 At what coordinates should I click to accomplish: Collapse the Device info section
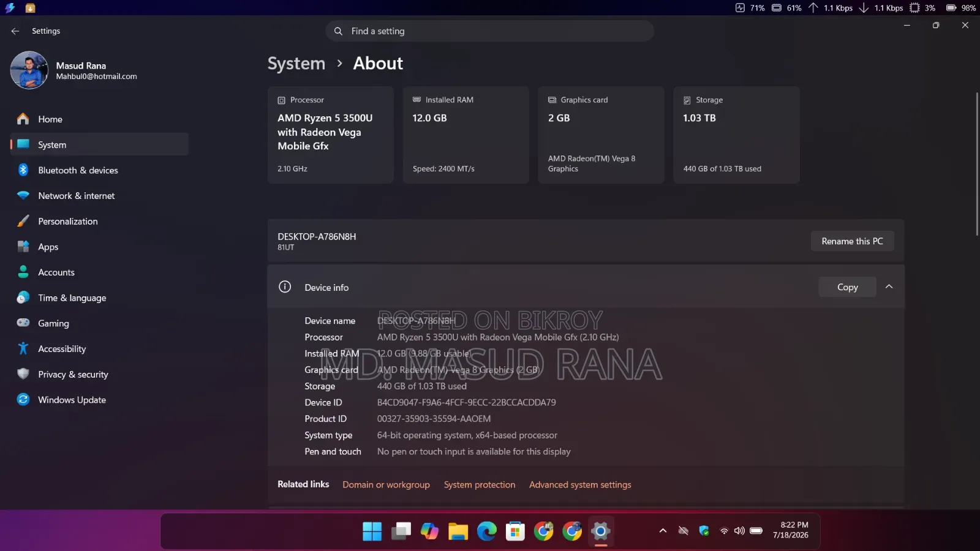(x=889, y=287)
